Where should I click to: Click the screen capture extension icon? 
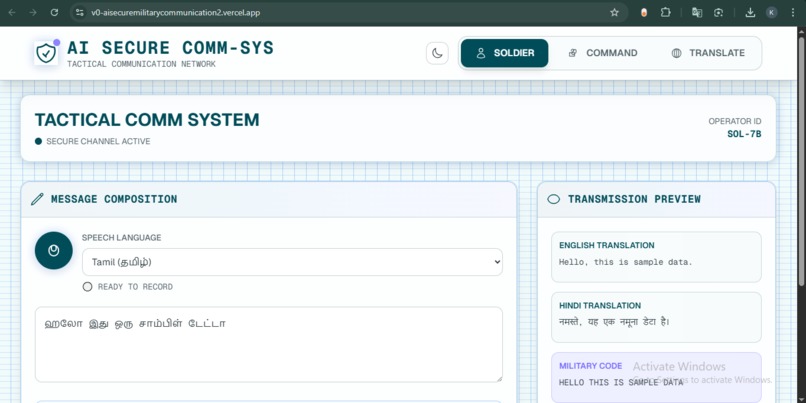[x=719, y=12]
